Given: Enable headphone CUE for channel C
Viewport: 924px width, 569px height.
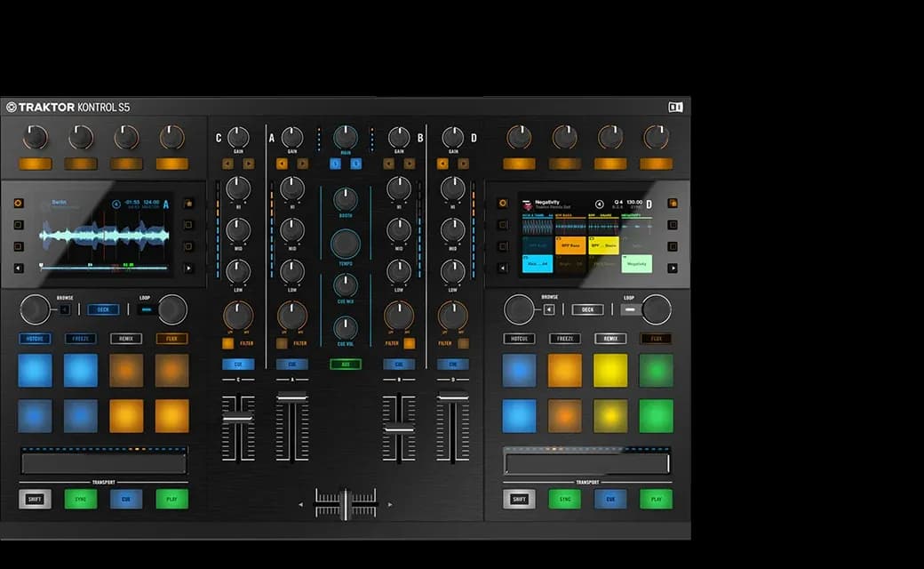Looking at the screenshot, I should pos(238,365).
